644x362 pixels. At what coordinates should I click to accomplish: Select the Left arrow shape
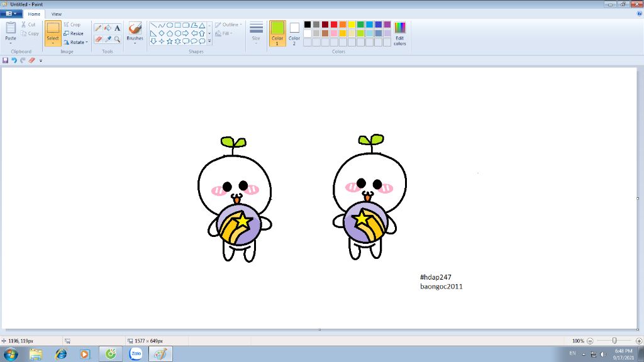point(194,33)
